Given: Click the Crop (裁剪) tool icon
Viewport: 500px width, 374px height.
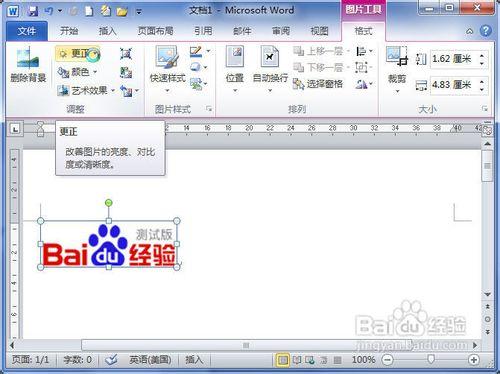Looking at the screenshot, I should coord(397,56).
